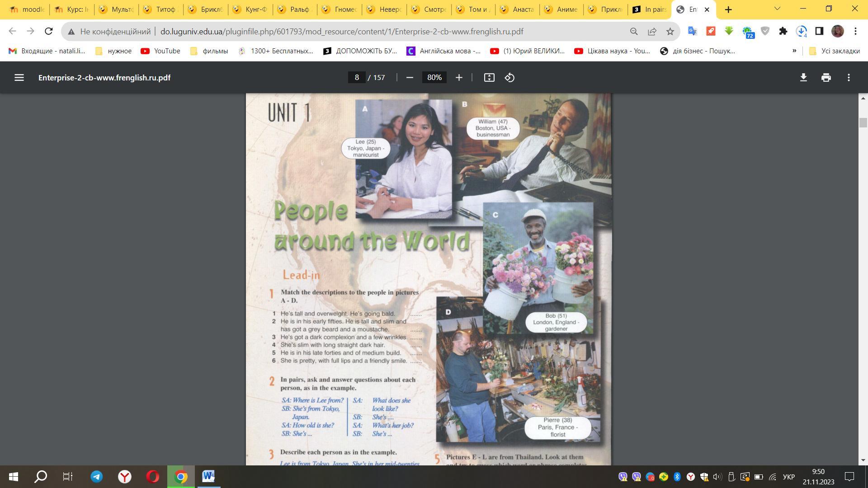
Task: Download the PDF file
Action: point(803,78)
